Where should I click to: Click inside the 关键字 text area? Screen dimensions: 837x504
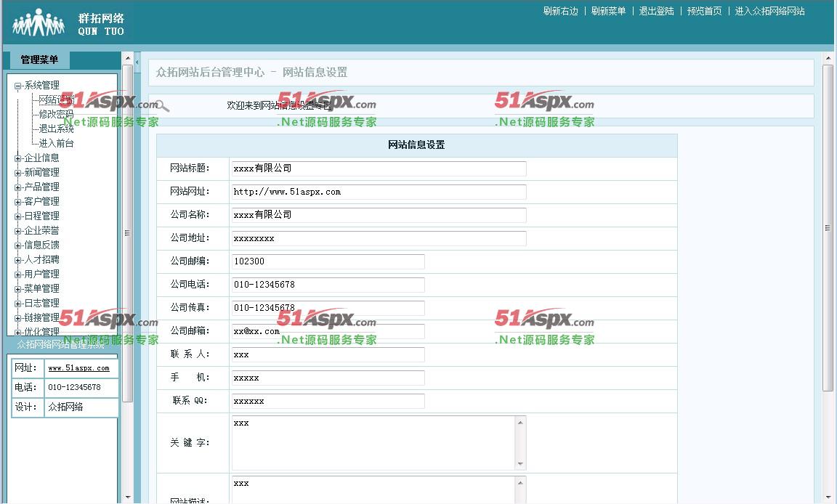click(x=373, y=443)
